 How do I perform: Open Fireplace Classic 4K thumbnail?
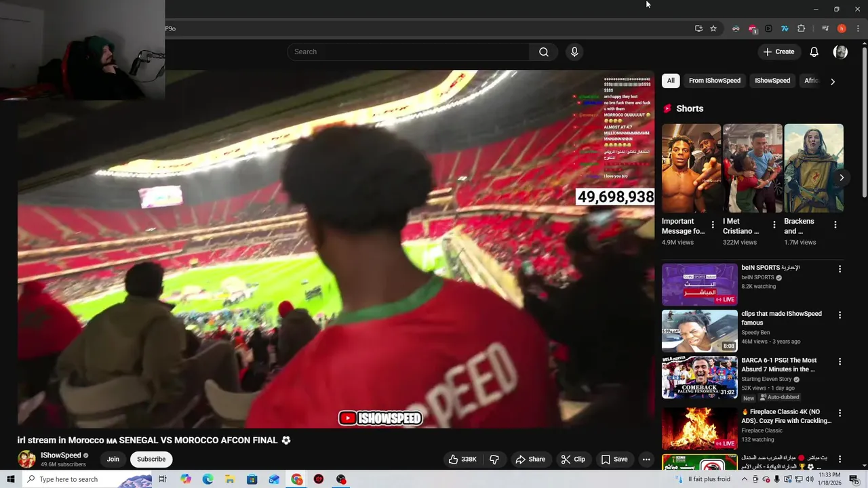click(x=700, y=428)
